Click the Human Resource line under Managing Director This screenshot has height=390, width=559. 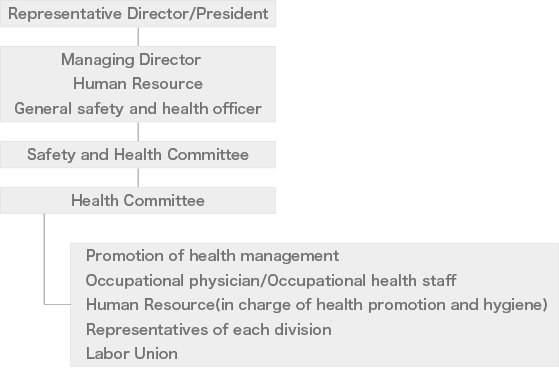click(138, 84)
